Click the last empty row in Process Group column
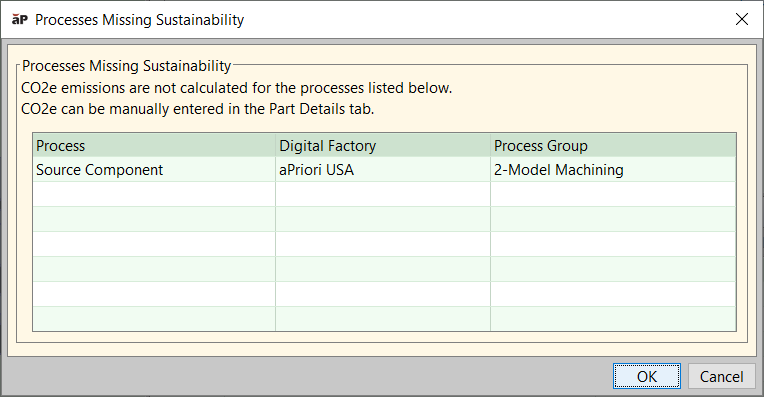The width and height of the screenshot is (764, 397). 613,319
